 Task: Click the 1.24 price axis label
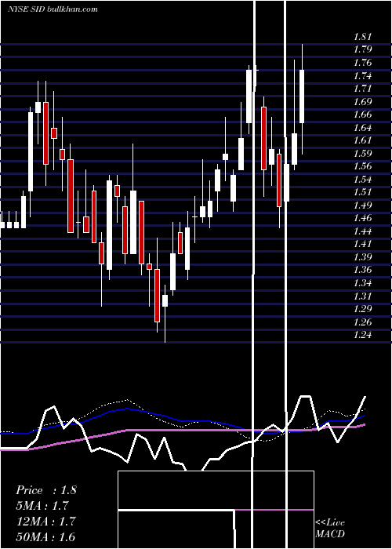(362, 335)
